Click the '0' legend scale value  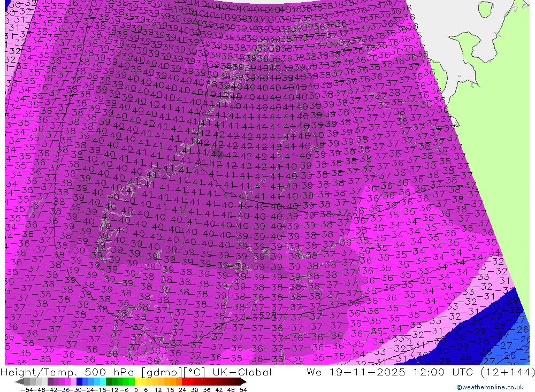[136, 390]
